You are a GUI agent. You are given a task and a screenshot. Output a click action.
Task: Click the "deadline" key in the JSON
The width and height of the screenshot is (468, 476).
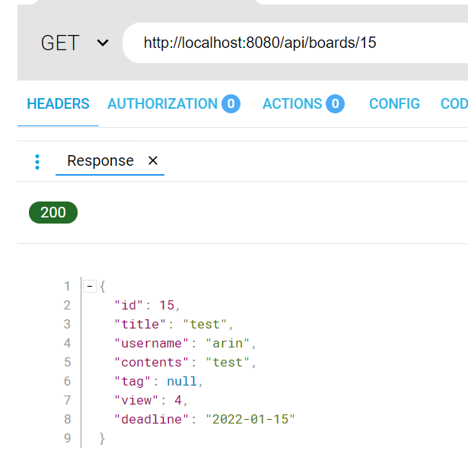tap(151, 420)
